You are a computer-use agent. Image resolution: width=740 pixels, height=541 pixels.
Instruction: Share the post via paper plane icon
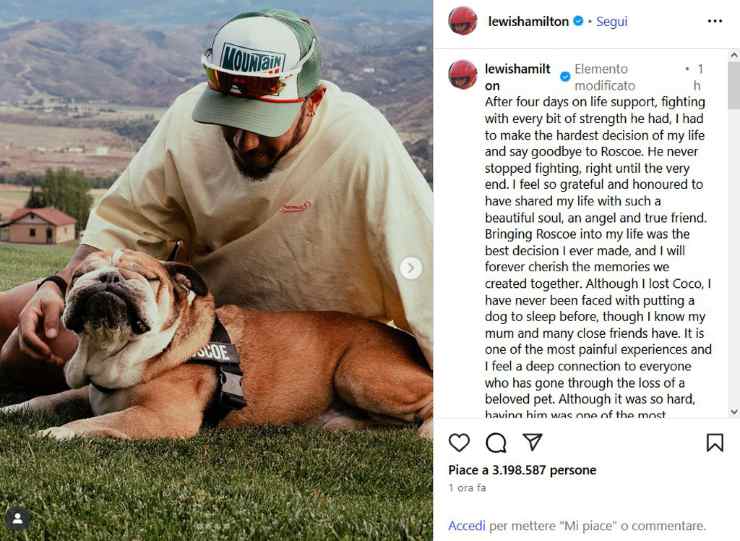tap(533, 442)
